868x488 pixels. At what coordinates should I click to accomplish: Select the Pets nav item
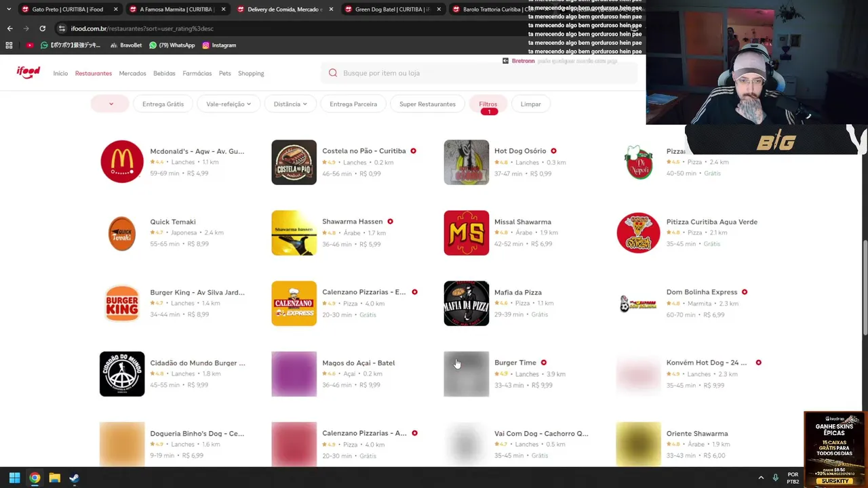coord(224,73)
